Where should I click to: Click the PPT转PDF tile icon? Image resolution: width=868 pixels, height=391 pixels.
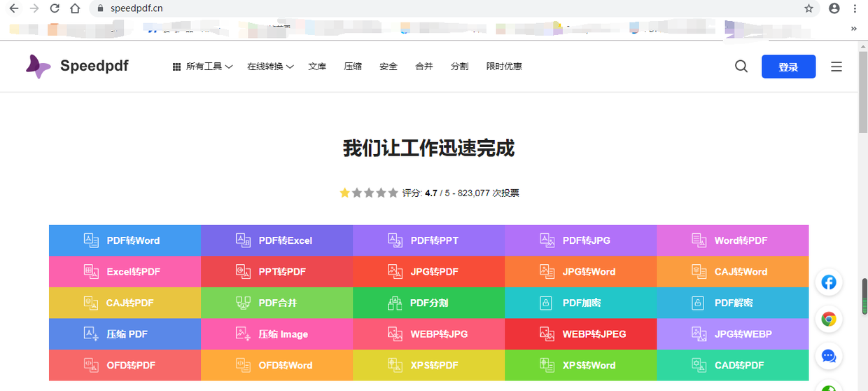243,271
